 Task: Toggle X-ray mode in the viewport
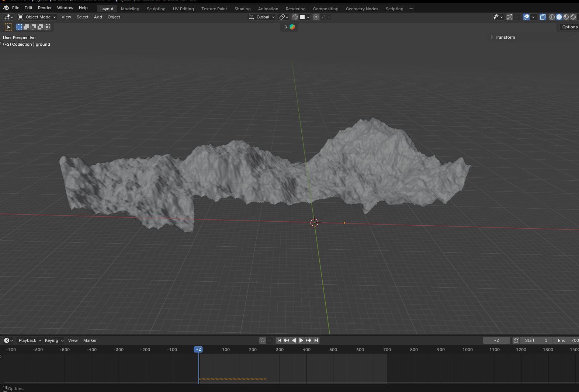click(x=542, y=17)
